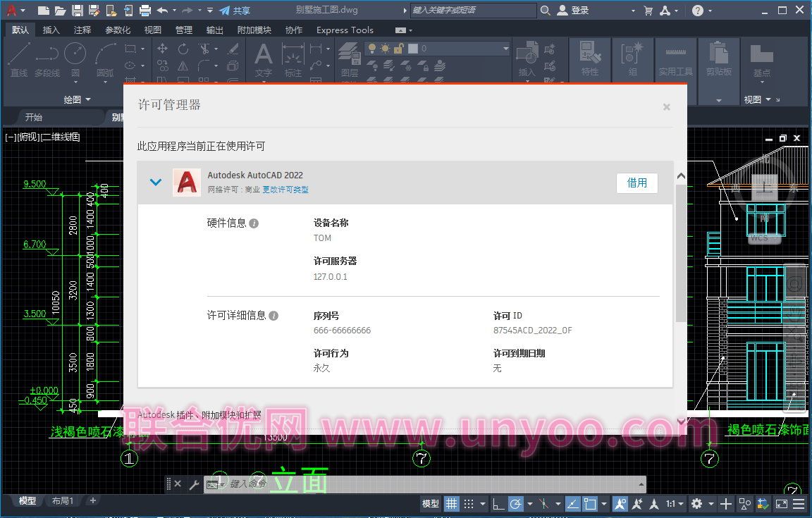812x518 pixels.
Task: Open the 视图 ribbon tab
Action: [x=152, y=30]
